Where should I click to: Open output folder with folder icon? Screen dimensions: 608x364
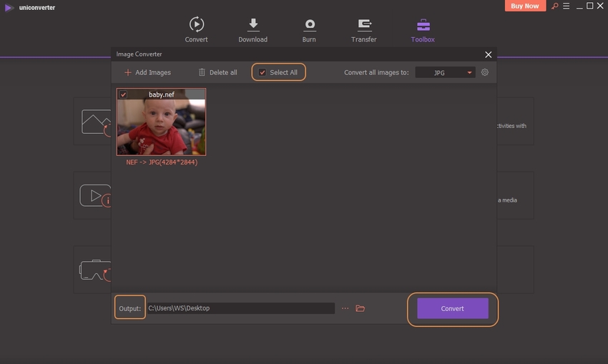(361, 308)
